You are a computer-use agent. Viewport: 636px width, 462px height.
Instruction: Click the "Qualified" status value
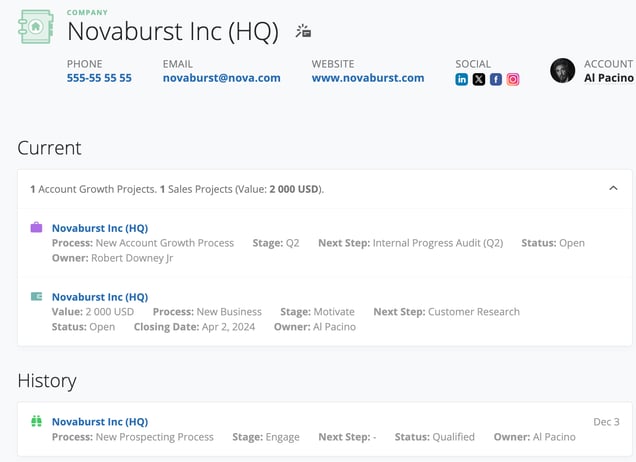coord(453,437)
